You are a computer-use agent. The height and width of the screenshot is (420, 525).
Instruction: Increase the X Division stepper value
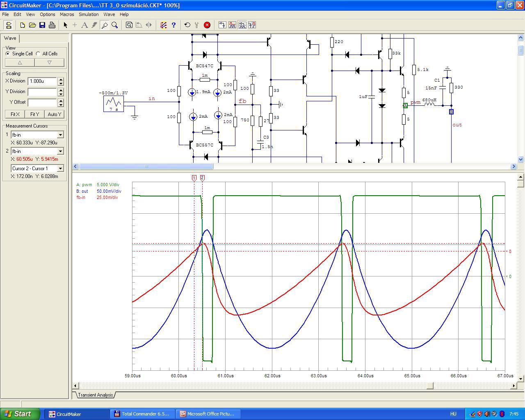(x=61, y=79)
